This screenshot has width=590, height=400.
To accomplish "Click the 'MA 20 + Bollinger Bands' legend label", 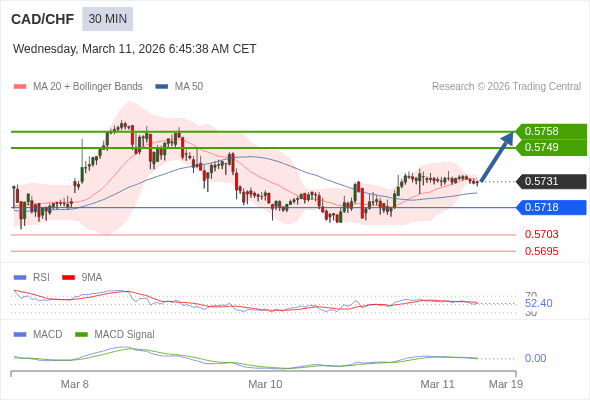I will (88, 87).
